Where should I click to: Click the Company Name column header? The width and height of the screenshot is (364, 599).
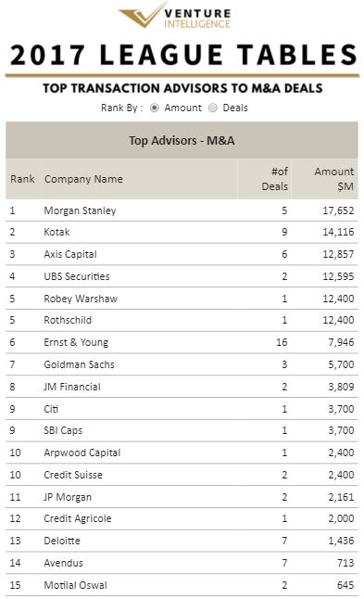click(83, 179)
